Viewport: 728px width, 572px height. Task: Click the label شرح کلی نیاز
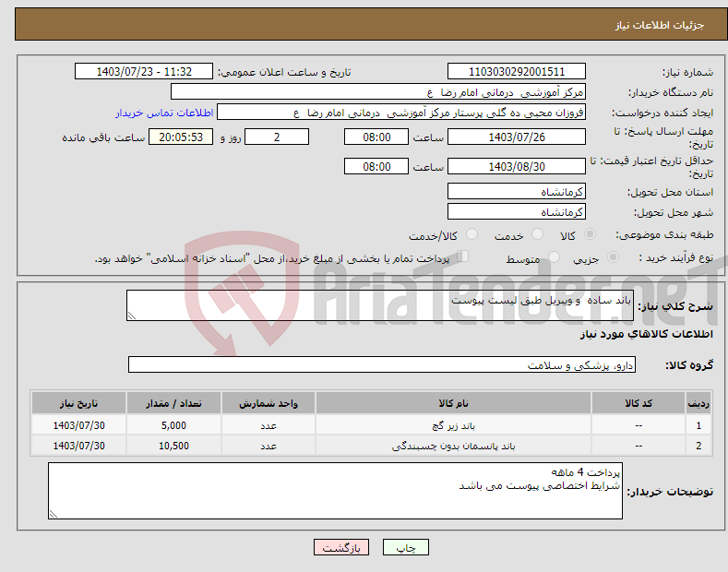coord(675,306)
